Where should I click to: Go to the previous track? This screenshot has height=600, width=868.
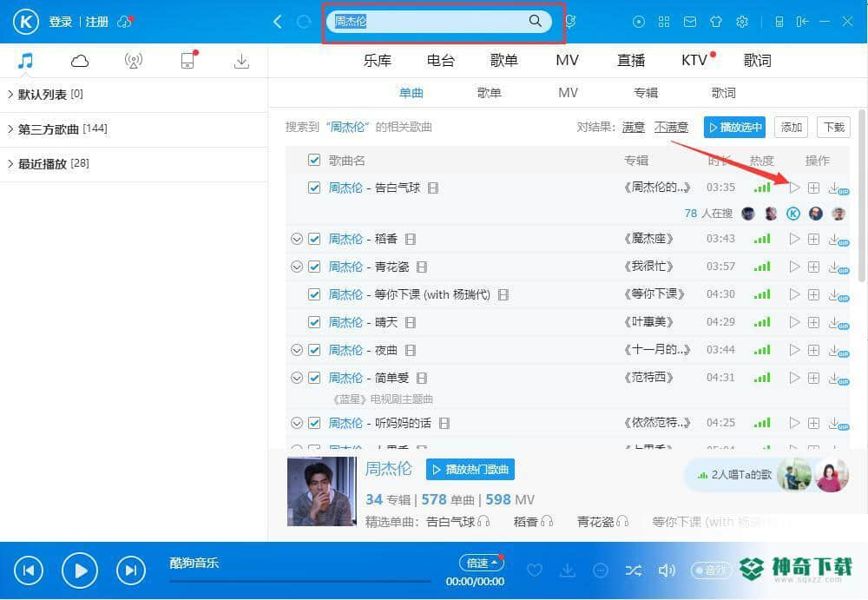coord(29,570)
